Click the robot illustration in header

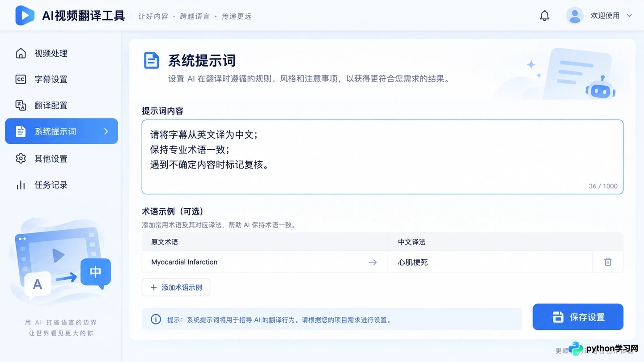coord(600,88)
